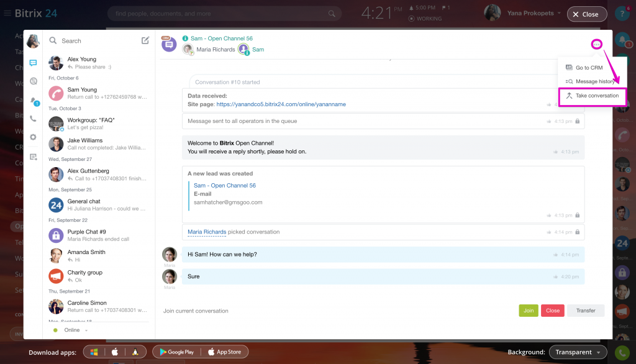636x364 pixels.
Task: Click the Transfer button
Action: 585,311
